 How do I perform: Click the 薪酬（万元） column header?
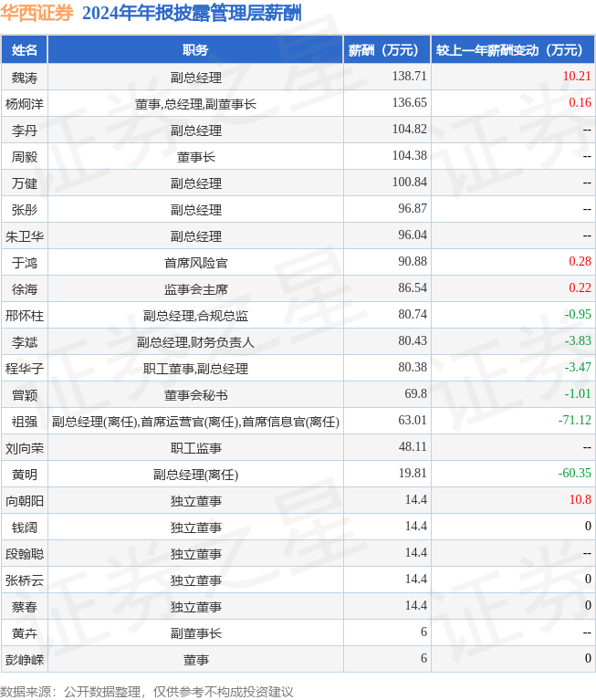tap(387, 50)
